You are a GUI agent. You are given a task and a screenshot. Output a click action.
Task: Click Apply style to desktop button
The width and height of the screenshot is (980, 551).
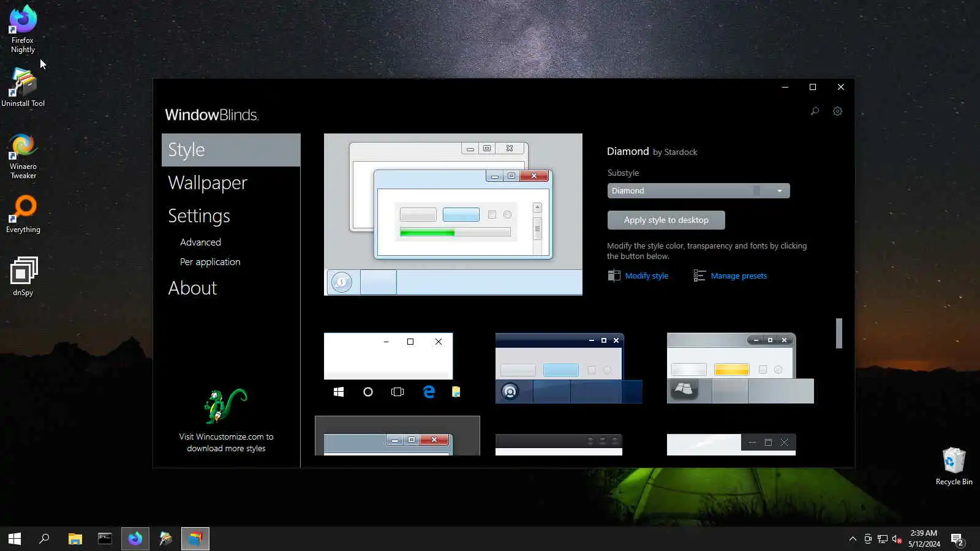(x=666, y=220)
